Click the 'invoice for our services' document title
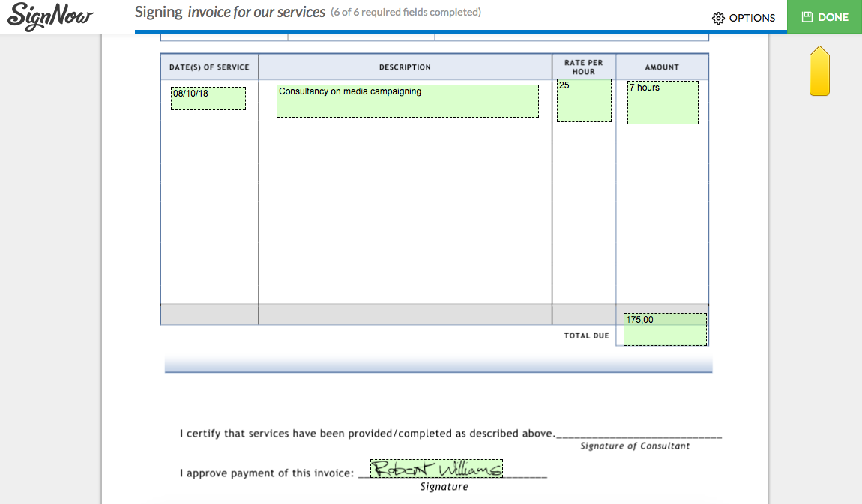The image size is (862, 504). 256,13
